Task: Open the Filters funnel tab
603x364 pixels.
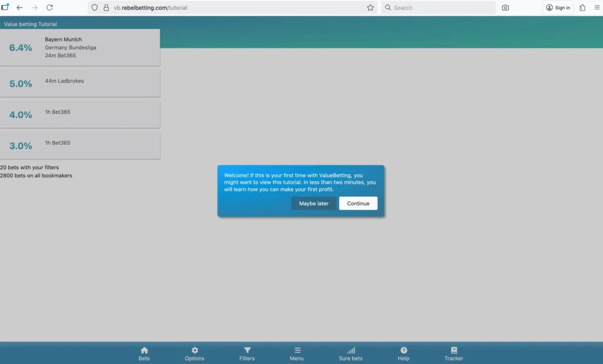Action: [247, 353]
